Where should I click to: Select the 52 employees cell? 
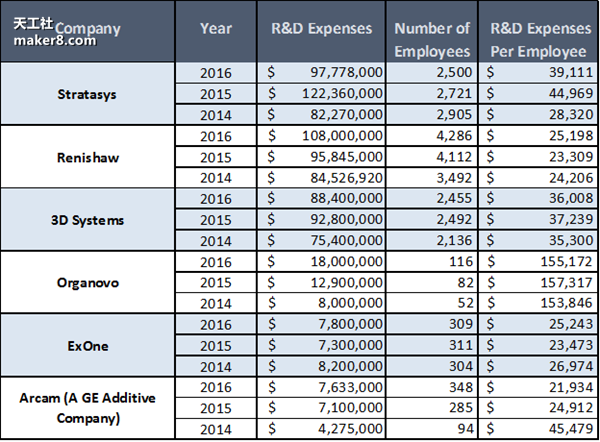[432, 303]
